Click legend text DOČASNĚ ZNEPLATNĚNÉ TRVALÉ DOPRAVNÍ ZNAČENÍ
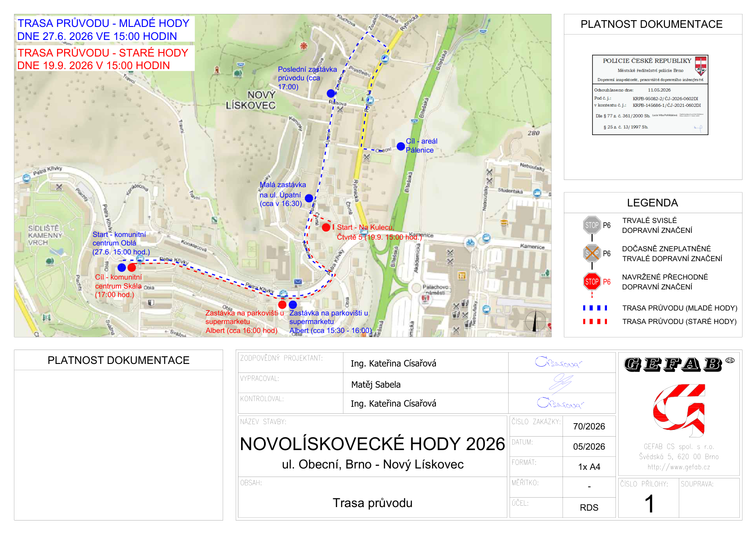The height and width of the screenshot is (534, 756). pyautogui.click(x=672, y=254)
